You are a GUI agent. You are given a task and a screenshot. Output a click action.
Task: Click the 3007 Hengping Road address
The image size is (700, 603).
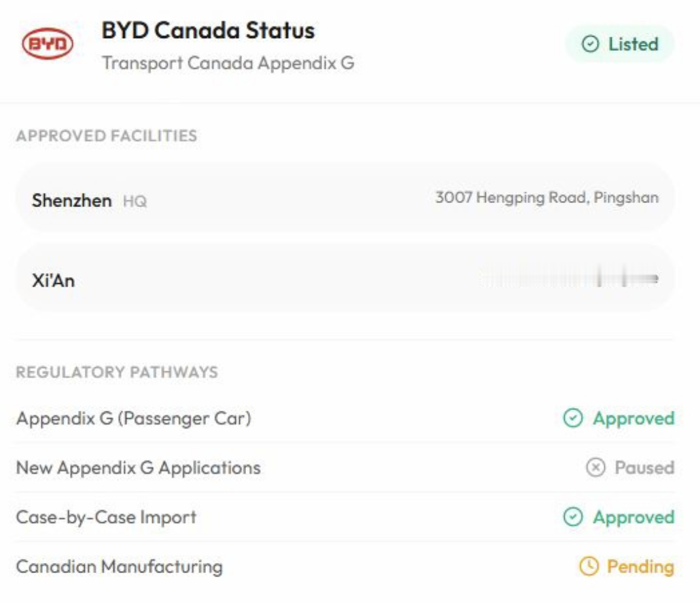(546, 198)
